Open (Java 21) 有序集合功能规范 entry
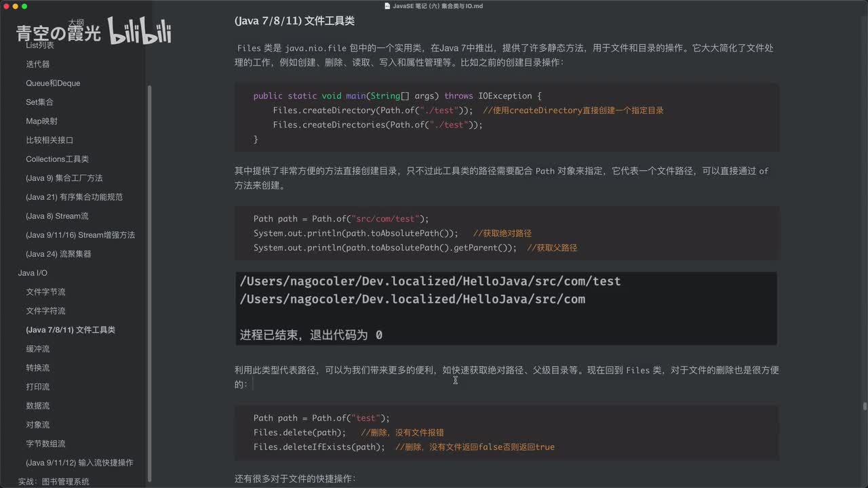Image resolution: width=868 pixels, height=488 pixels. [74, 197]
